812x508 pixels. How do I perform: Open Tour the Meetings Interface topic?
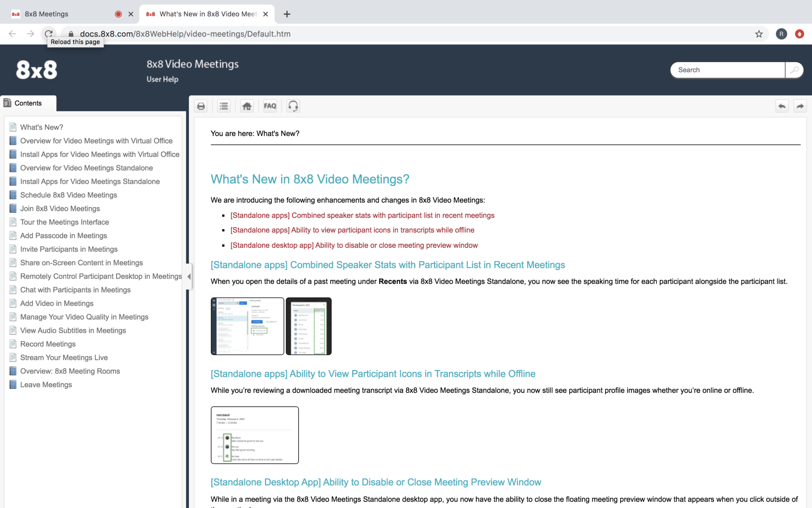65,222
